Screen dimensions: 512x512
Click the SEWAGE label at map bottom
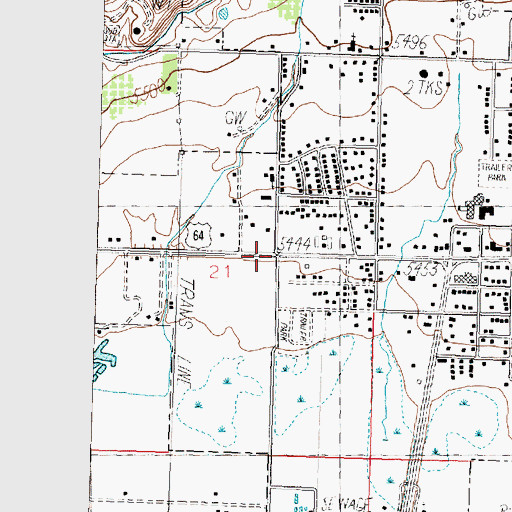(347, 504)
